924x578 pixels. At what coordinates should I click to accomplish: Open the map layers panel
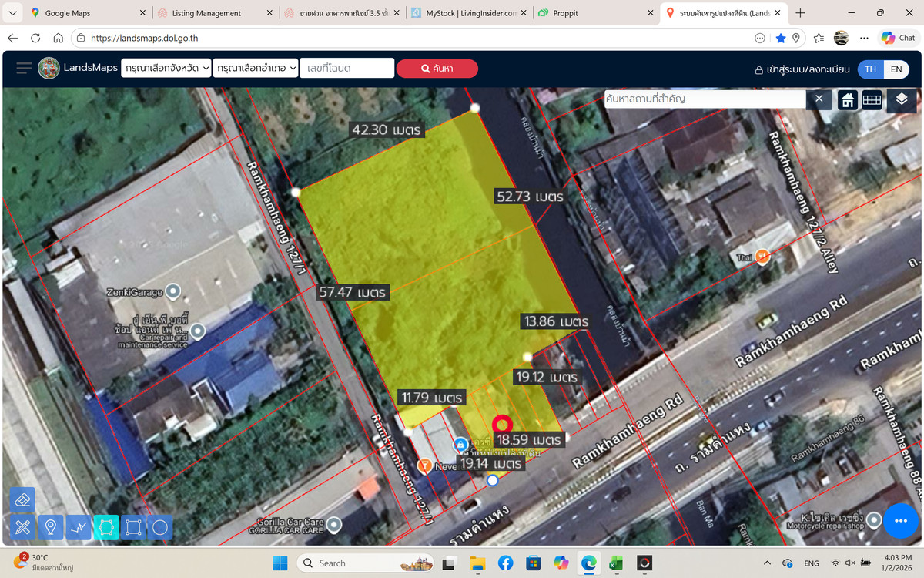[x=902, y=99]
